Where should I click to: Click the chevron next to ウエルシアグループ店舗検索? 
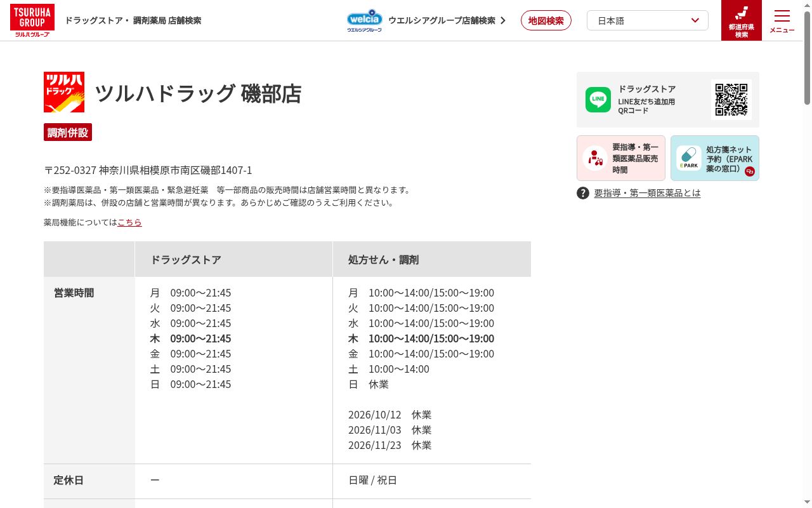(503, 20)
